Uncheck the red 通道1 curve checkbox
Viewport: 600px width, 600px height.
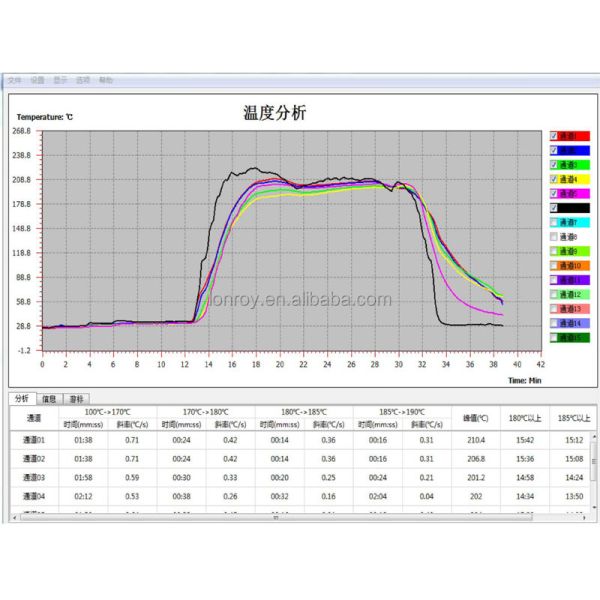pyautogui.click(x=554, y=136)
